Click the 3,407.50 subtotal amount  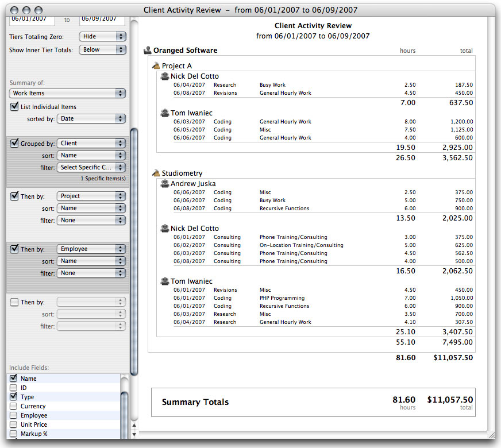457,332
